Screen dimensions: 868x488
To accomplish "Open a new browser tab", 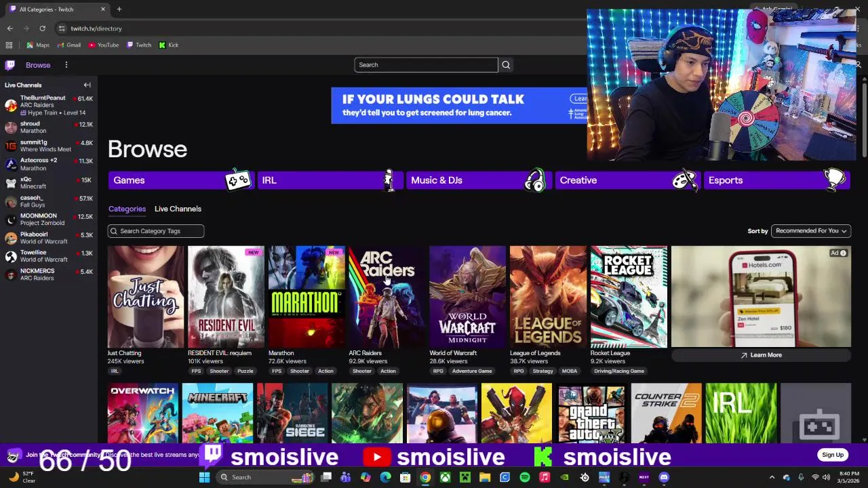I will point(119,9).
